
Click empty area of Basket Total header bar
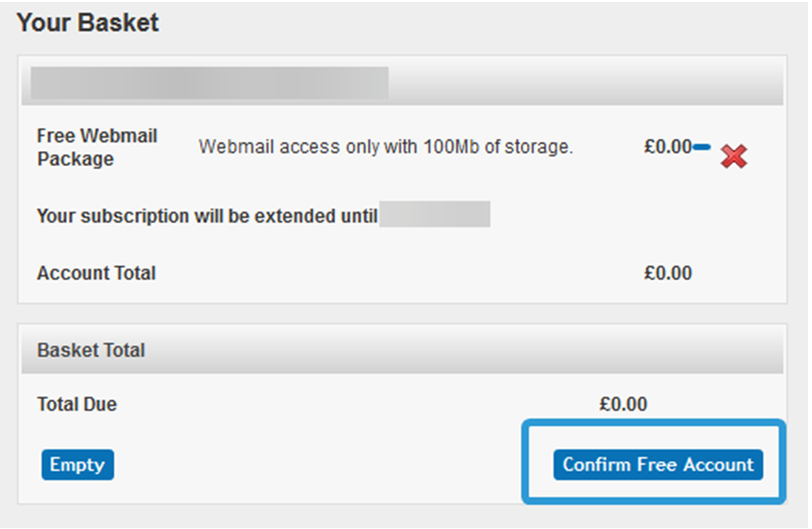[x=466, y=350]
